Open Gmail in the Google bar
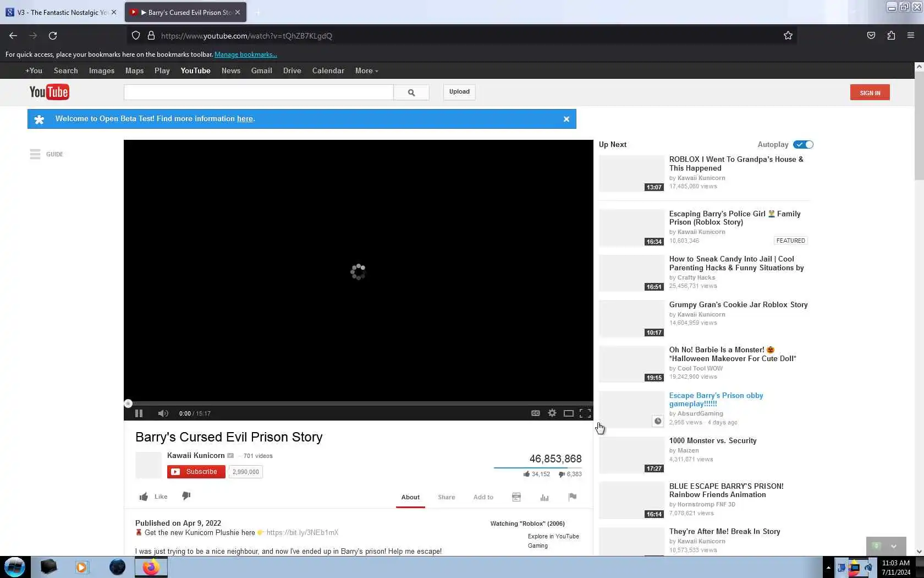Viewport: 924px width, 578px height. coord(262,70)
